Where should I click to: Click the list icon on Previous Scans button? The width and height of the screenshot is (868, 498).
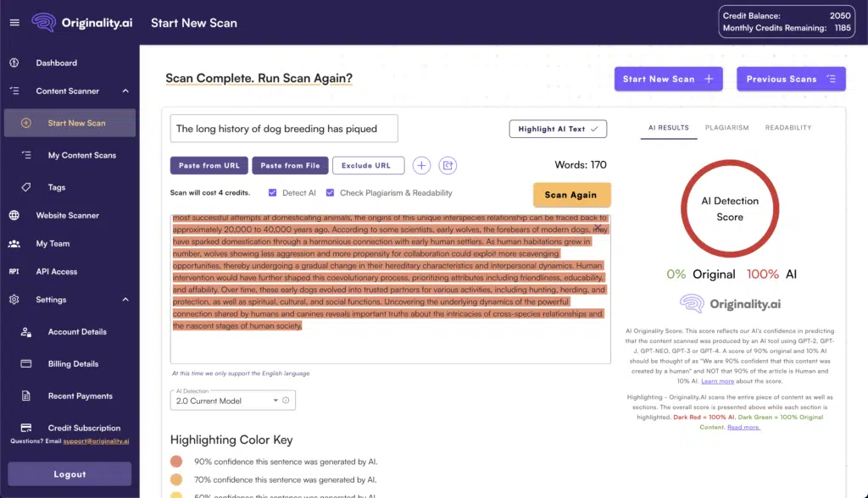[832, 79]
